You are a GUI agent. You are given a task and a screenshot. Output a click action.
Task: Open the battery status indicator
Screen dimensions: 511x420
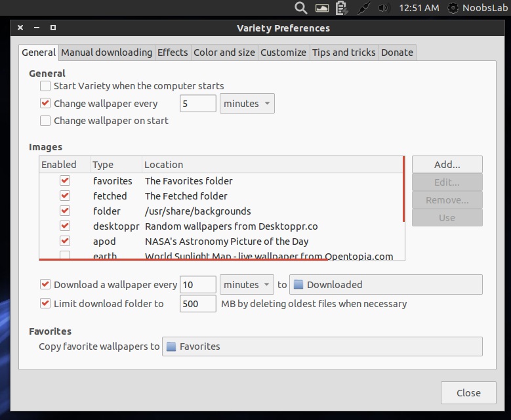[x=341, y=8]
